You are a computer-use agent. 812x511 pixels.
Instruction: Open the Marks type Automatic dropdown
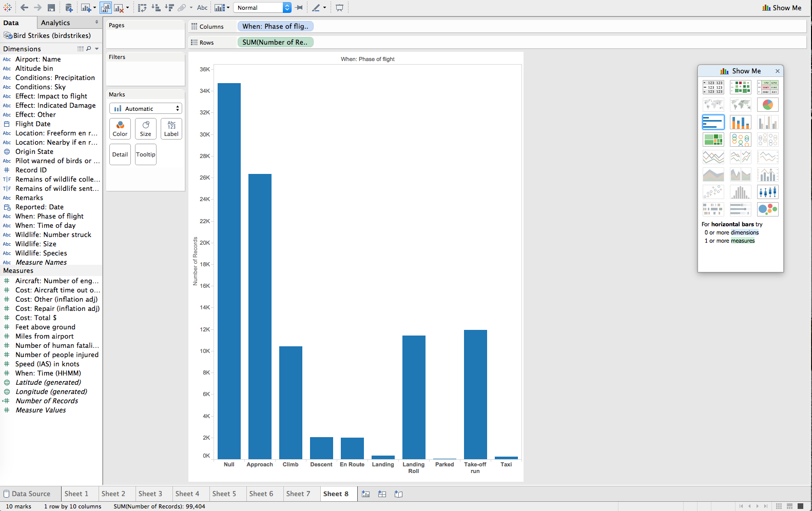(x=146, y=108)
